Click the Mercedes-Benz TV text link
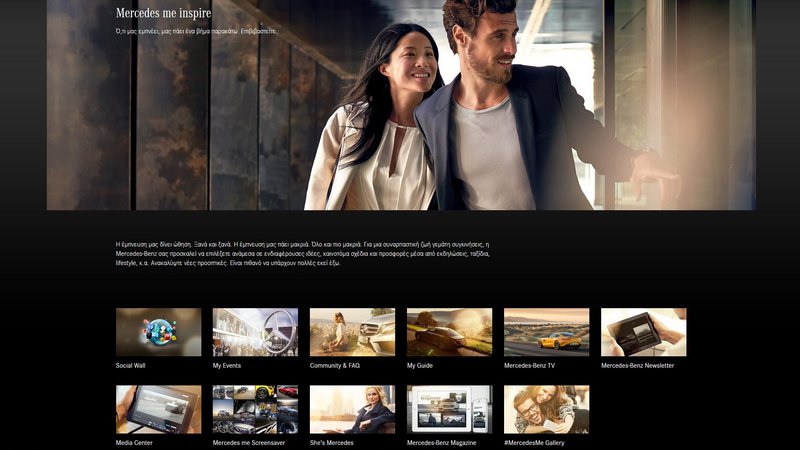Screen dimensions: 800x450 click(x=530, y=366)
